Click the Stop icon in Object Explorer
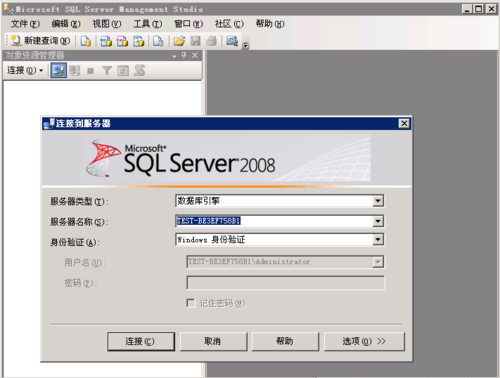The height and width of the screenshot is (378, 500). point(90,71)
